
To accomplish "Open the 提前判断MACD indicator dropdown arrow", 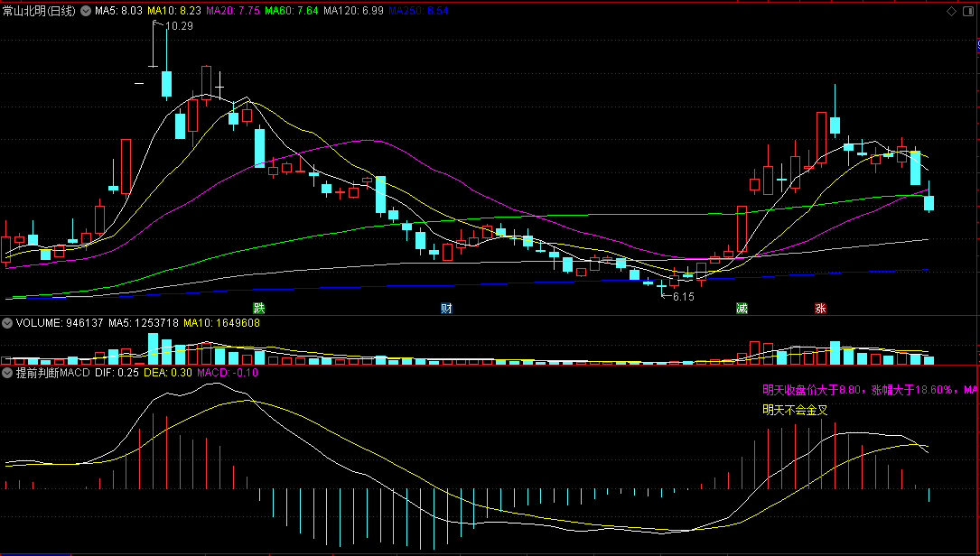I will (7, 373).
